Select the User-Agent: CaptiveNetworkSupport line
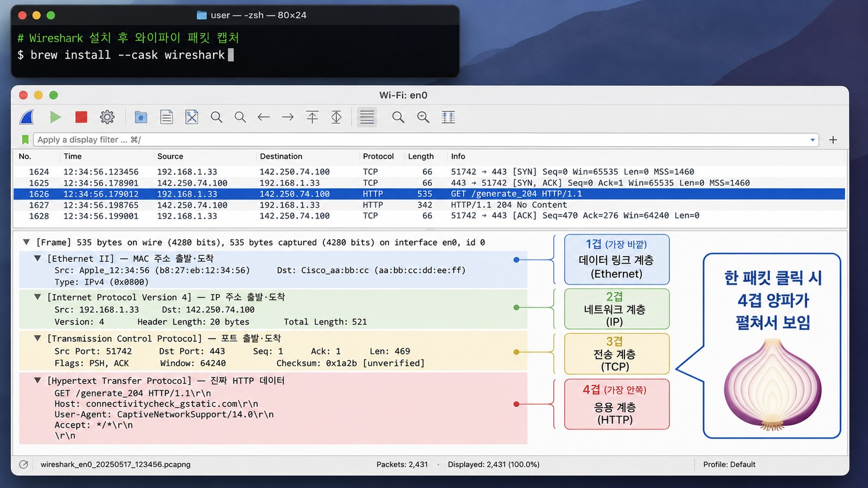 pyautogui.click(x=164, y=414)
